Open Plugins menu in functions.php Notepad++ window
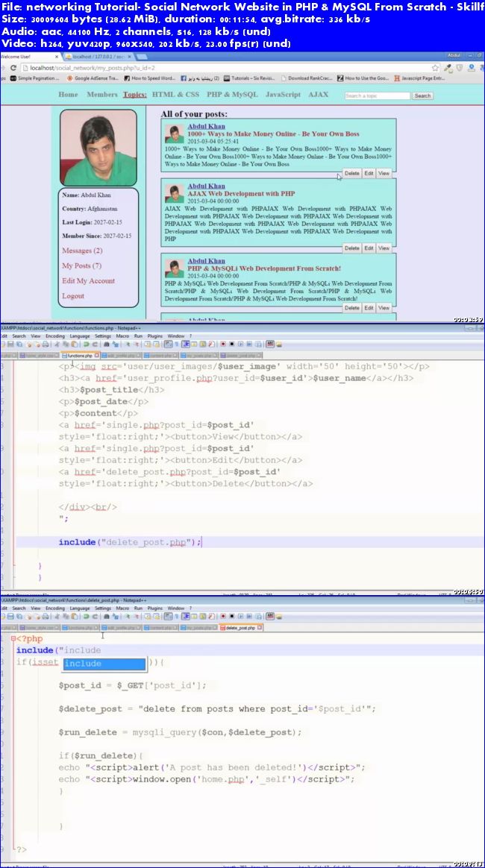 click(x=155, y=336)
